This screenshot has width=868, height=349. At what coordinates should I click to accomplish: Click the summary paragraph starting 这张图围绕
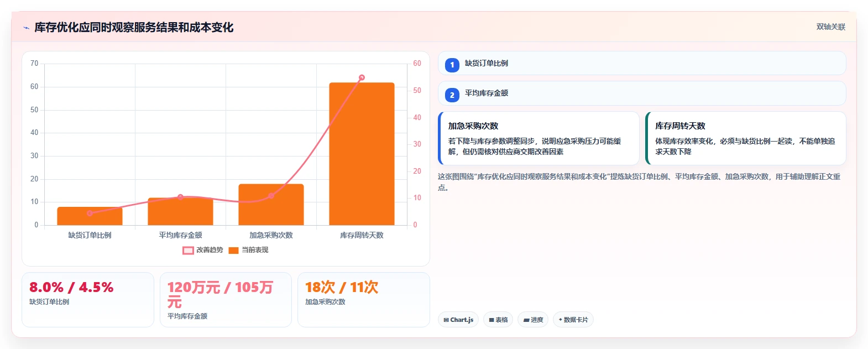tap(640, 182)
